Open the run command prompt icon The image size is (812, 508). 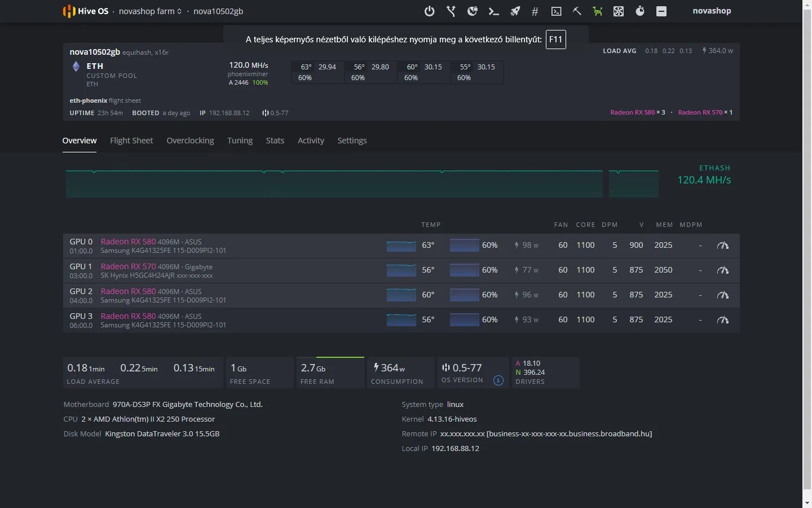pyautogui.click(x=494, y=11)
